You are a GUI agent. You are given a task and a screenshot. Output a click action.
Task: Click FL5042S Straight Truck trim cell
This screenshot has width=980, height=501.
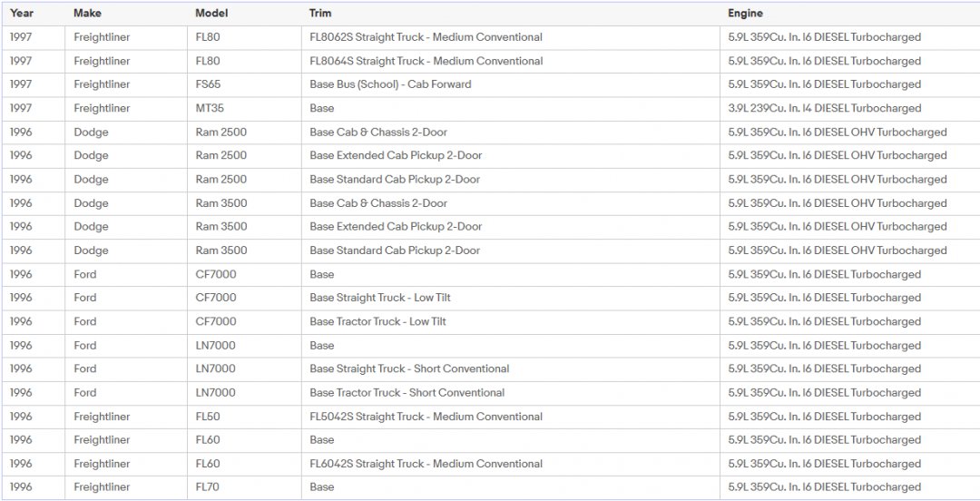pos(426,417)
